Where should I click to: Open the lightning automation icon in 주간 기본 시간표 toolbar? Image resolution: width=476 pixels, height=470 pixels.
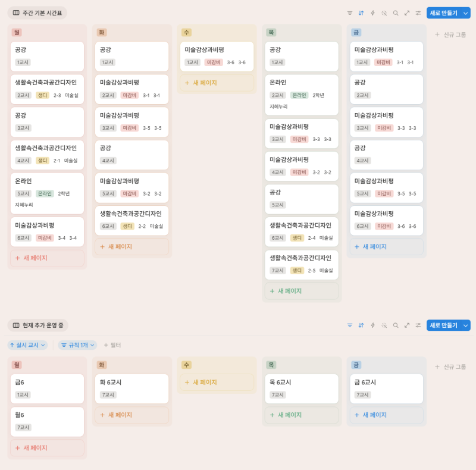coord(372,13)
